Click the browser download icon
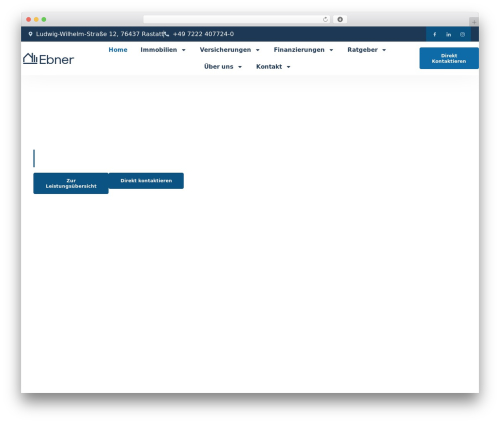The height and width of the screenshot is (423, 500). [340, 19]
